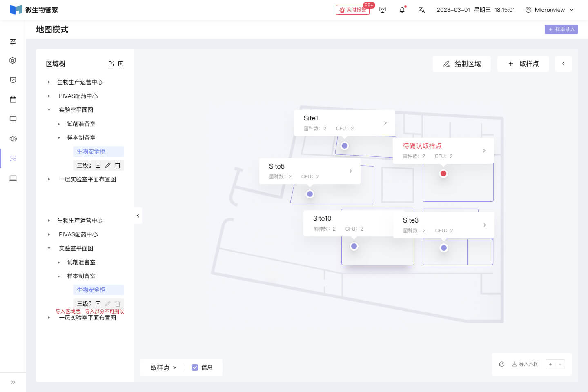Click the enabled trash icon on 三级 node
588x392 pixels.
click(118, 165)
